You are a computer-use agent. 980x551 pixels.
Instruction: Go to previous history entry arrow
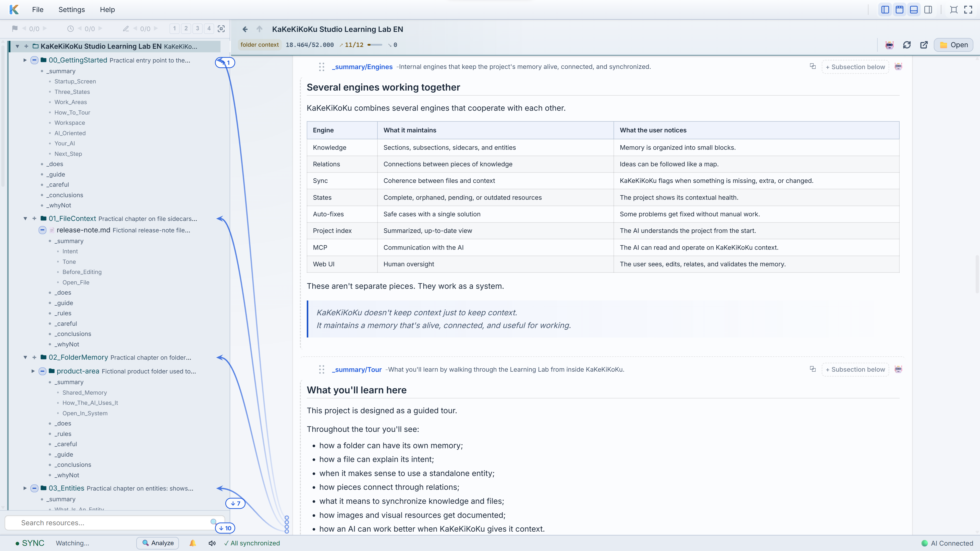(x=80, y=29)
